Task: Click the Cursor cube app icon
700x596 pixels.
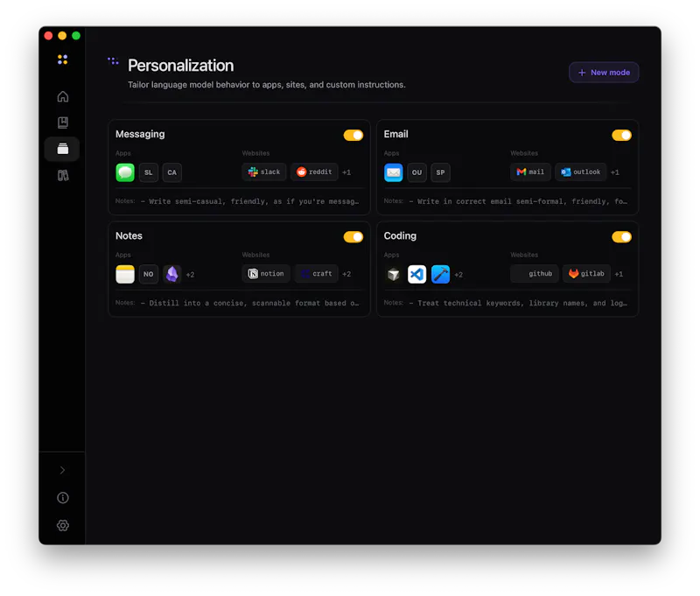Action: tap(393, 274)
